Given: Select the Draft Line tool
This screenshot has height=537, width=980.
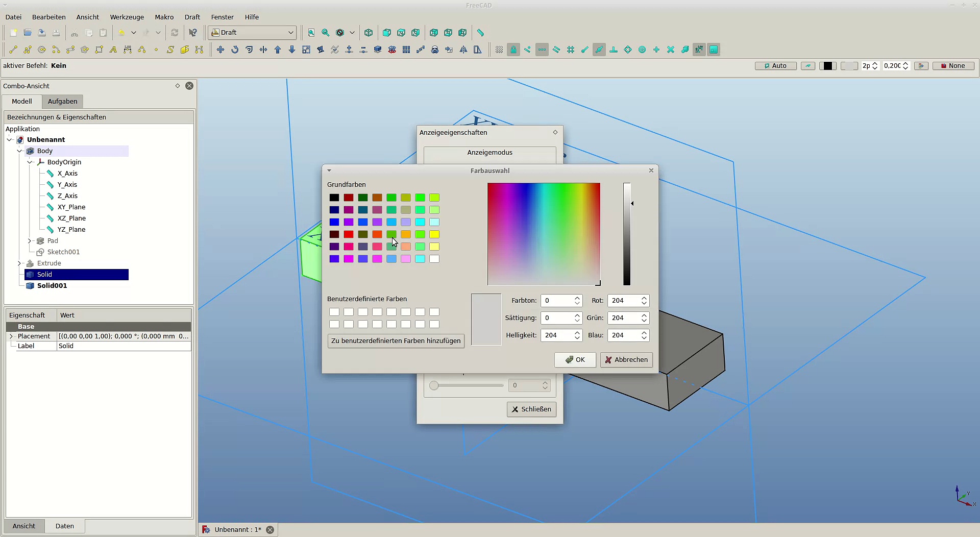Looking at the screenshot, I should click(13, 50).
